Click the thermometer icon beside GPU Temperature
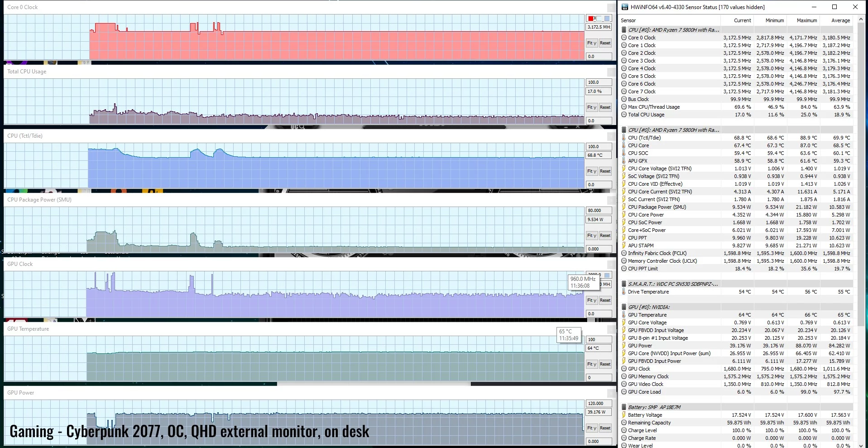Viewport: 868px width, 448px height. click(624, 315)
